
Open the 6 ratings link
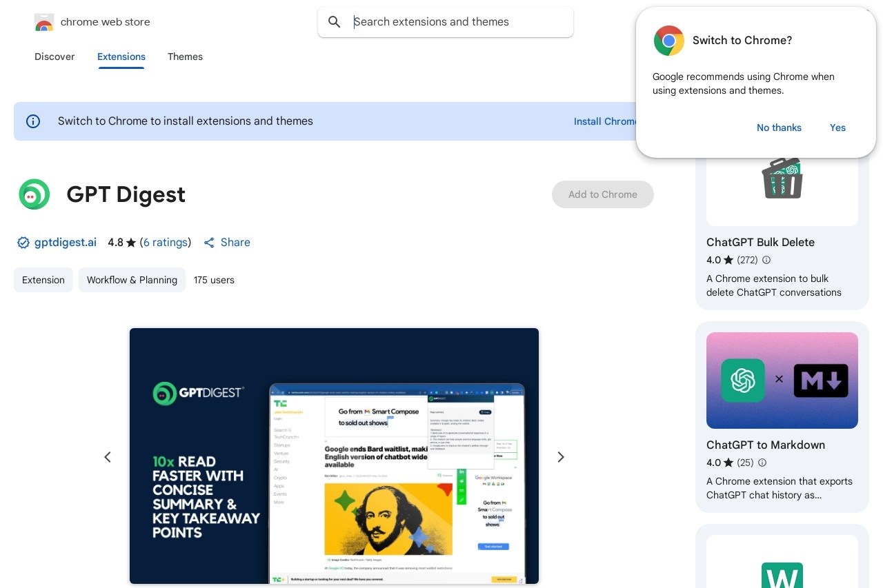166,243
